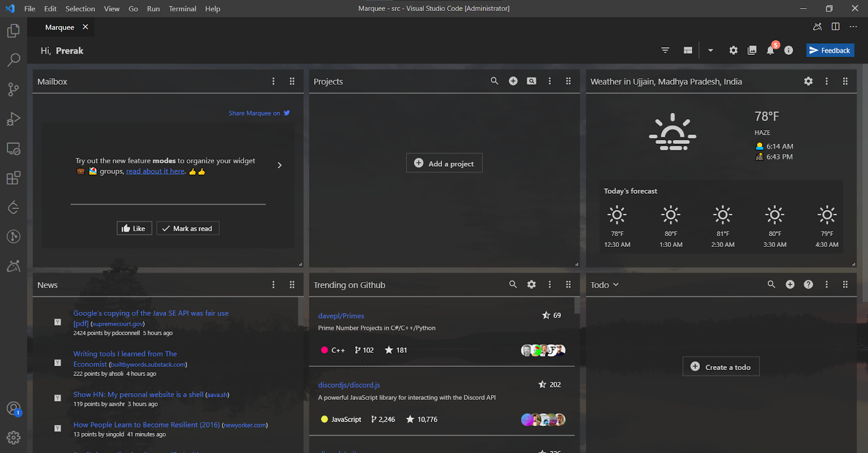Open Trending on Github options menu
868x453 pixels.
coord(550,284)
